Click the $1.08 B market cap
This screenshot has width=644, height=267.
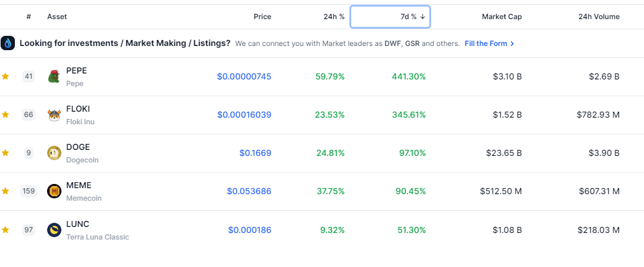pyautogui.click(x=507, y=230)
